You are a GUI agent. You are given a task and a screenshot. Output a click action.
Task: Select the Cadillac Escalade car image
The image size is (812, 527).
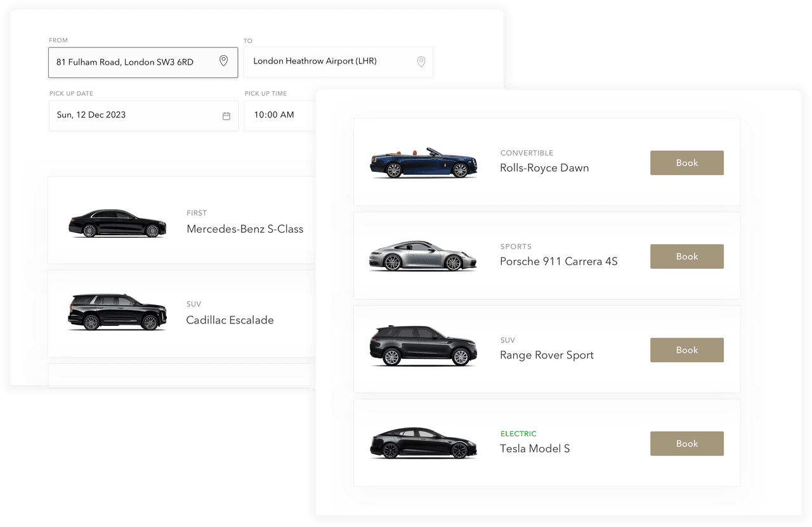pyautogui.click(x=117, y=312)
